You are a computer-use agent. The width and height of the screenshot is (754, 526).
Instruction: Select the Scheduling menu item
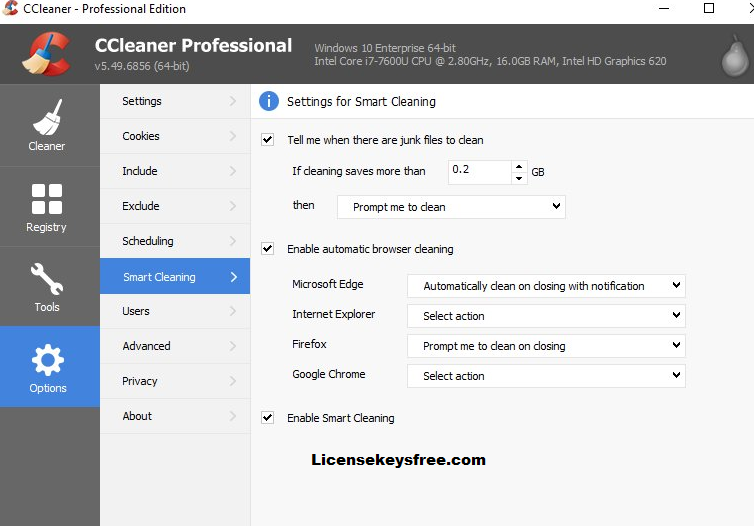[x=175, y=241]
